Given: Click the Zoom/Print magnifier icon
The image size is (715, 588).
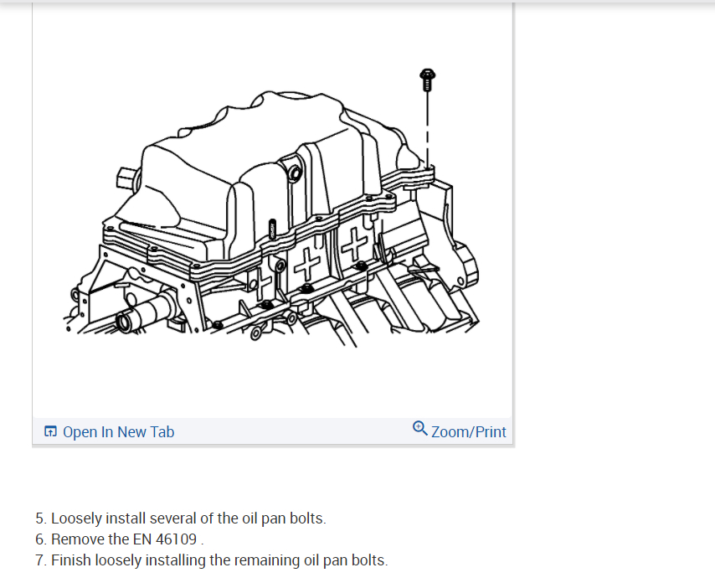Looking at the screenshot, I should (420, 428).
